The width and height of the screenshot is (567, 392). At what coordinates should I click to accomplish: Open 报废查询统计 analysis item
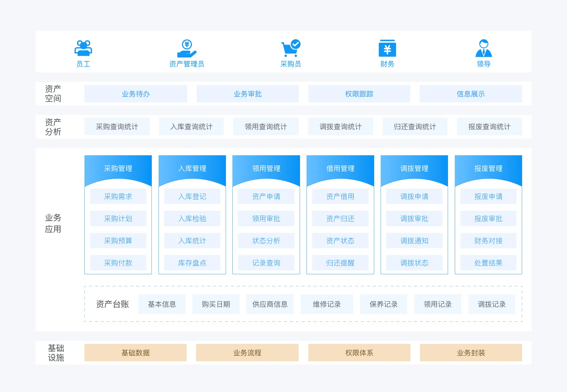pos(489,127)
